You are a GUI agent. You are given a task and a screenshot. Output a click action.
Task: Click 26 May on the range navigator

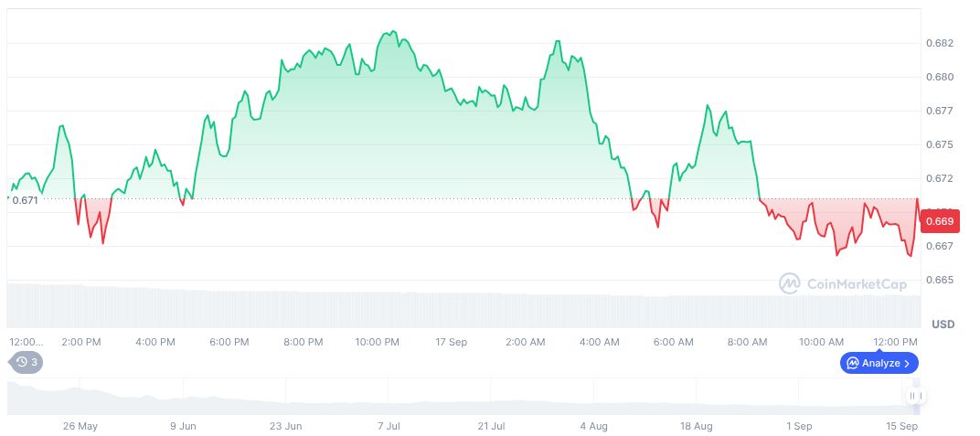tap(80, 426)
